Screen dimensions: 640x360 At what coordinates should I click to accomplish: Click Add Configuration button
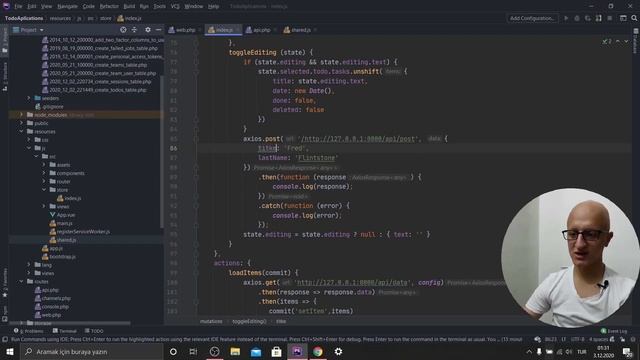click(532, 18)
